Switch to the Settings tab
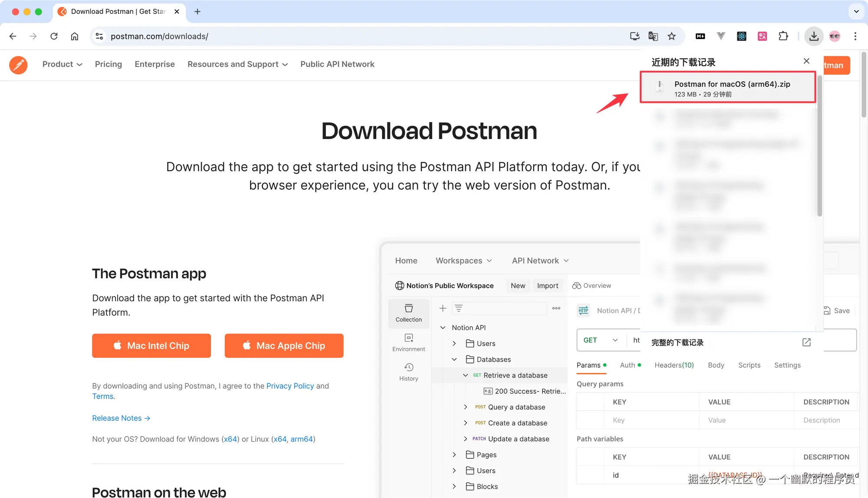 pyautogui.click(x=787, y=365)
